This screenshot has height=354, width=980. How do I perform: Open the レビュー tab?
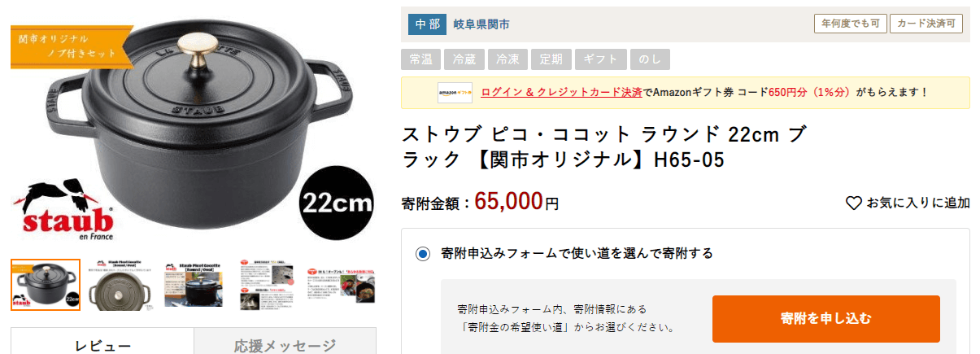102,344
